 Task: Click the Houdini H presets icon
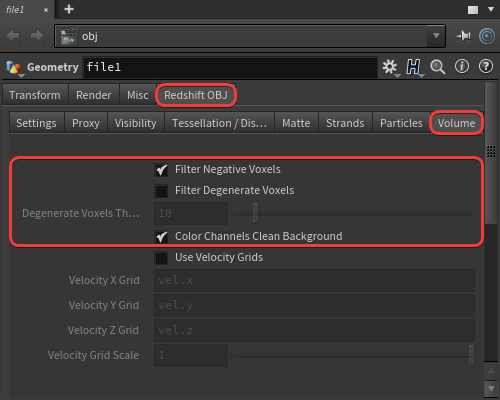pos(414,67)
